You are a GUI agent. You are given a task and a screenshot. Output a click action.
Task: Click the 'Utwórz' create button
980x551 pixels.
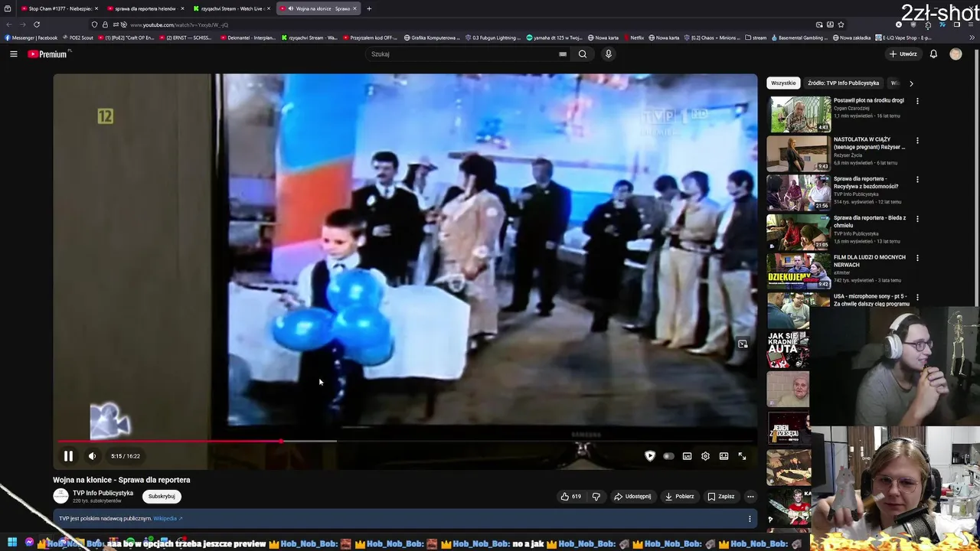click(x=903, y=54)
